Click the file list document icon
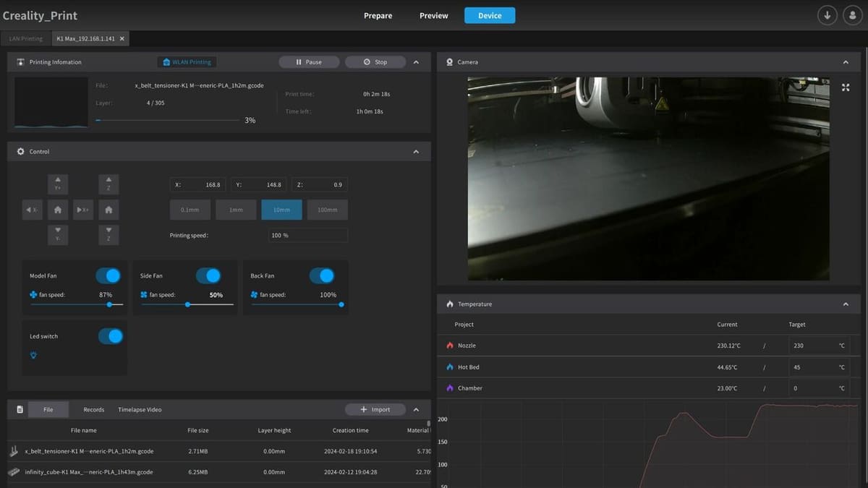 point(20,410)
